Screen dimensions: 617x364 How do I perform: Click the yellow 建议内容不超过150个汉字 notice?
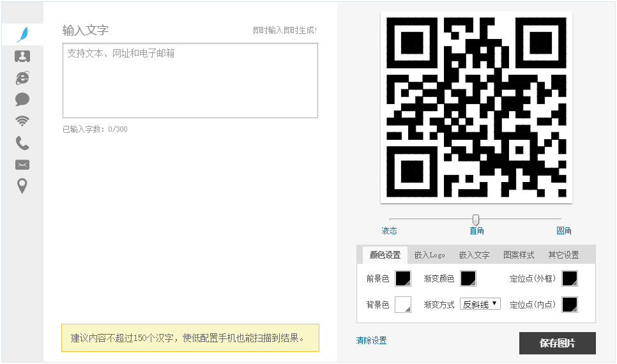coord(190,338)
